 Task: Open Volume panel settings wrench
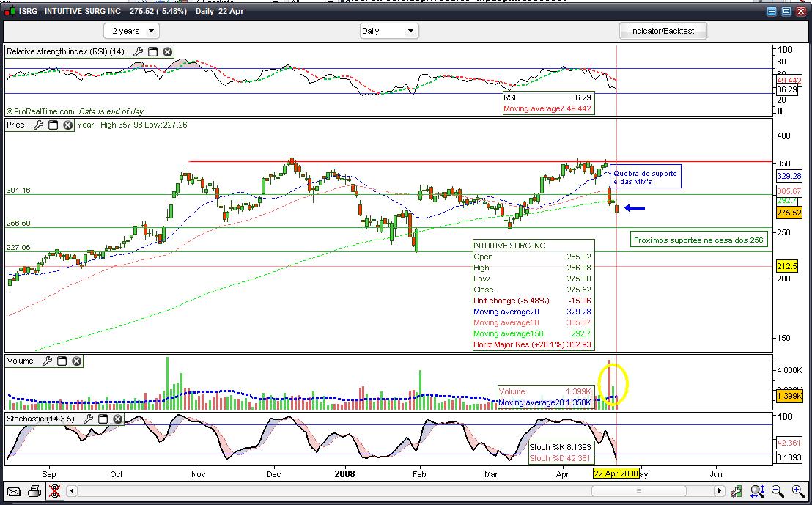47,361
